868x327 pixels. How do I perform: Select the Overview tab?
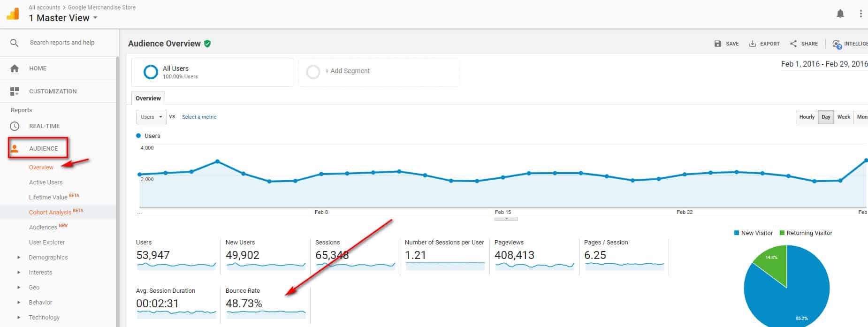(148, 99)
